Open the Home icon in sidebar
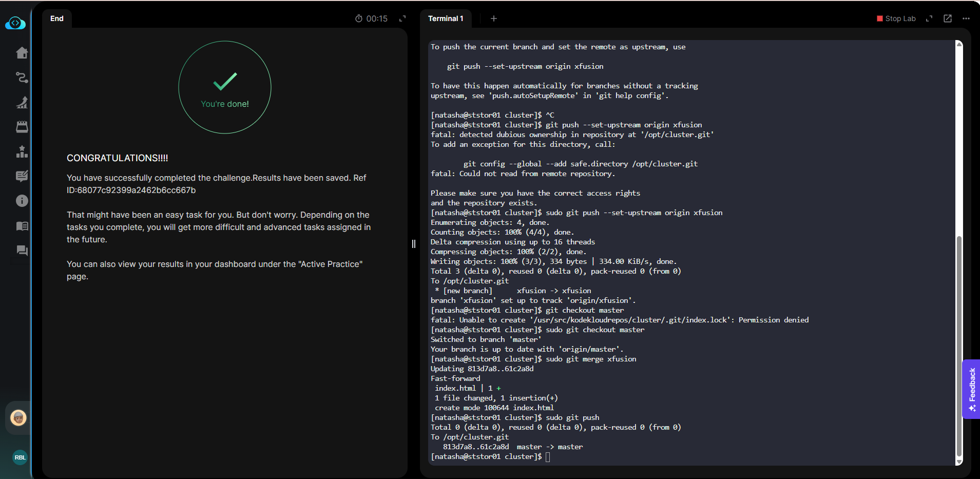 [22, 53]
